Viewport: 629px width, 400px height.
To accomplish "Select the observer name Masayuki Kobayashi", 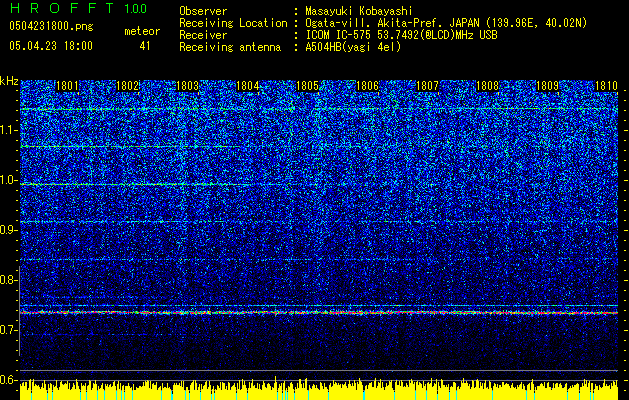I will point(359,11).
